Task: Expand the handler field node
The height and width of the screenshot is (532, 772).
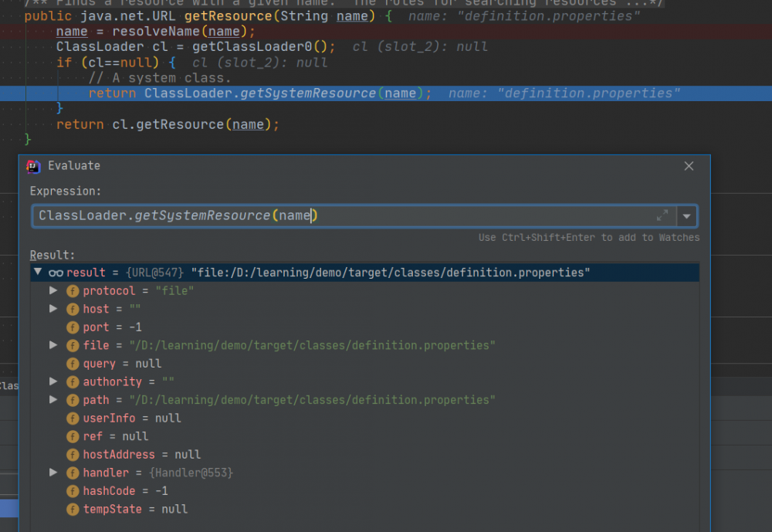Action: 53,473
